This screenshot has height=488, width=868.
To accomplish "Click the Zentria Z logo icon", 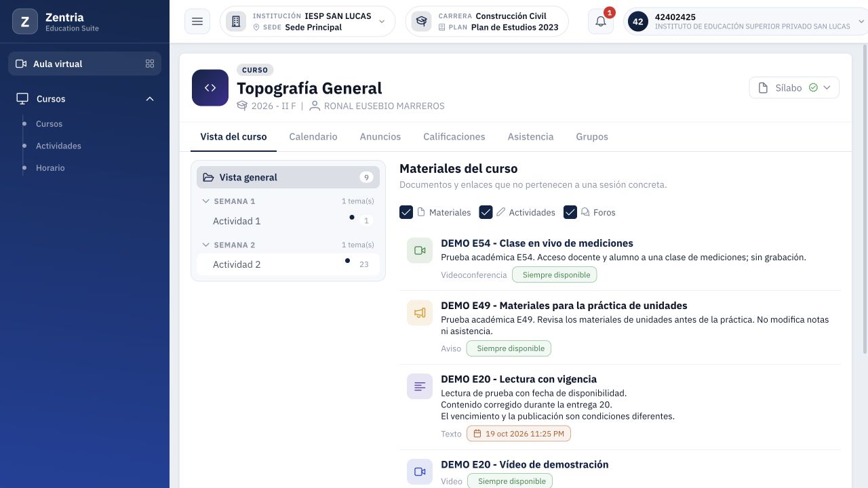I will coord(25,22).
